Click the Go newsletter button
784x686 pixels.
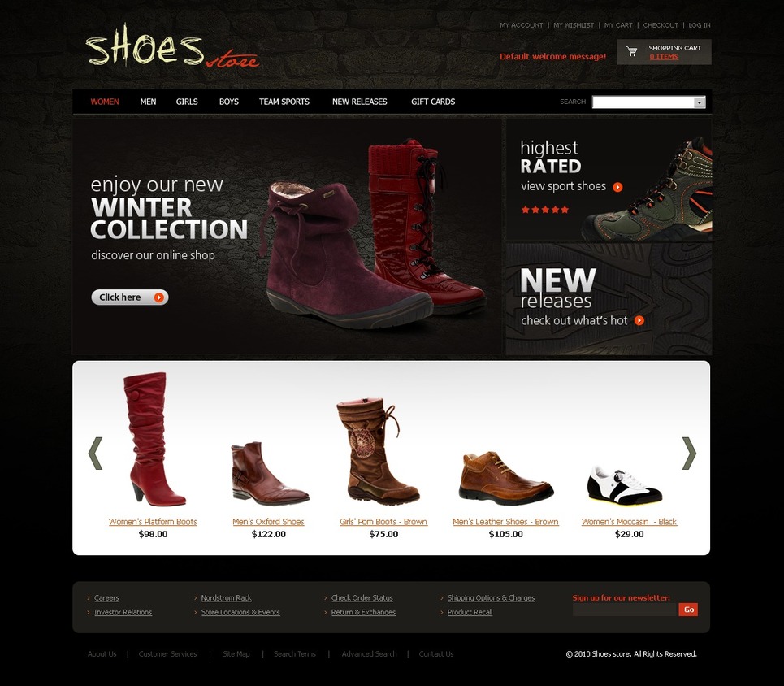click(x=688, y=610)
